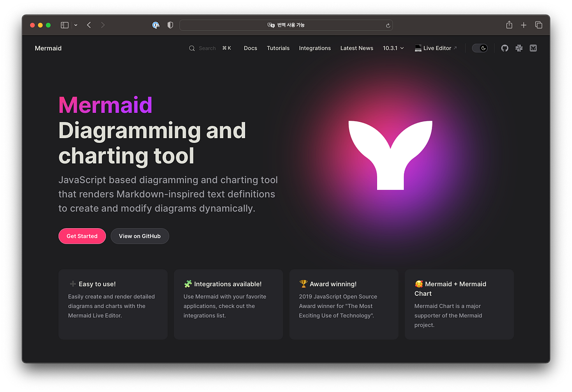Go back with Safari back arrow
The width and height of the screenshot is (572, 392).
(x=89, y=25)
